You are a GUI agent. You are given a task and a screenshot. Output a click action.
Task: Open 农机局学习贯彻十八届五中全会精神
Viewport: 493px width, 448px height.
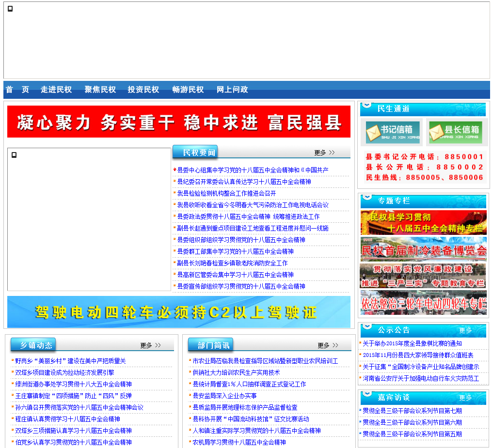pos(239,443)
